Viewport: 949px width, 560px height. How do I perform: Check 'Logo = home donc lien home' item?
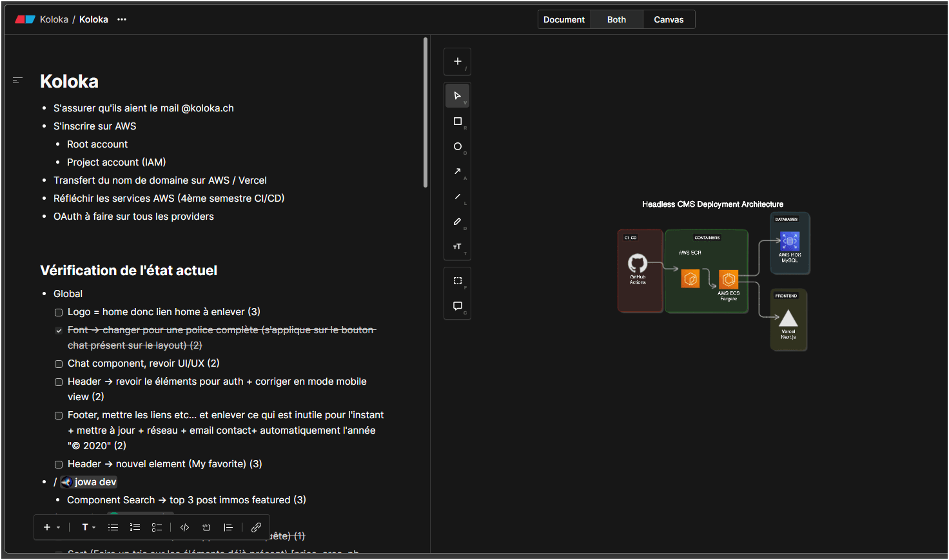coord(59,313)
